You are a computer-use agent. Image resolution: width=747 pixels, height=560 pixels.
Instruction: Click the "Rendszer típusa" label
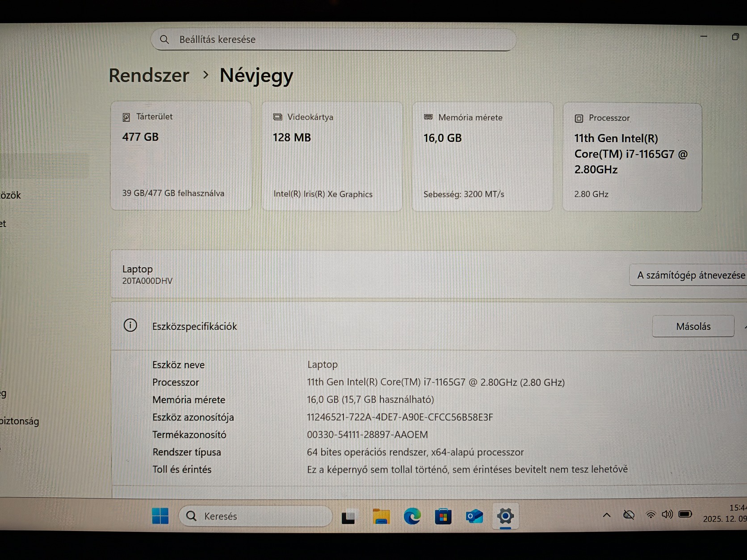pos(187,452)
